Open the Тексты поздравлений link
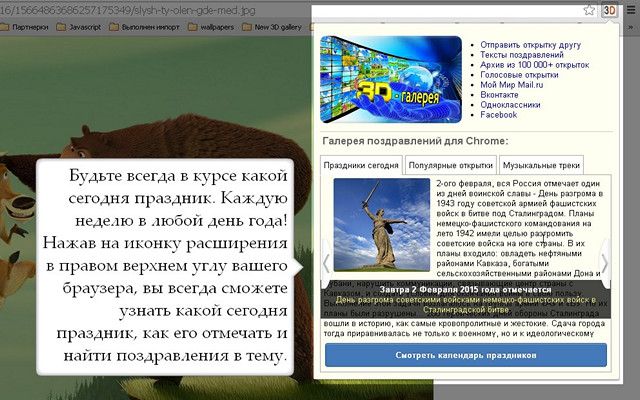 pos(522,55)
